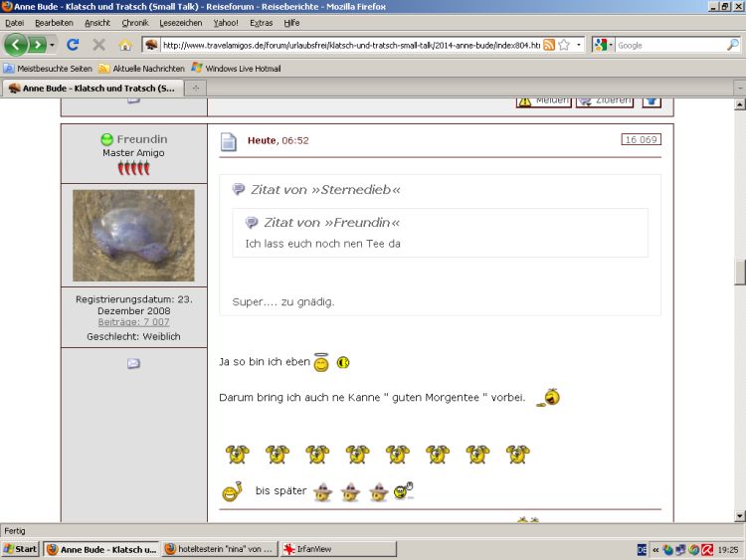Expand the address bar URL dropdown arrow
Screen dimensions: 746x560
click(x=579, y=45)
